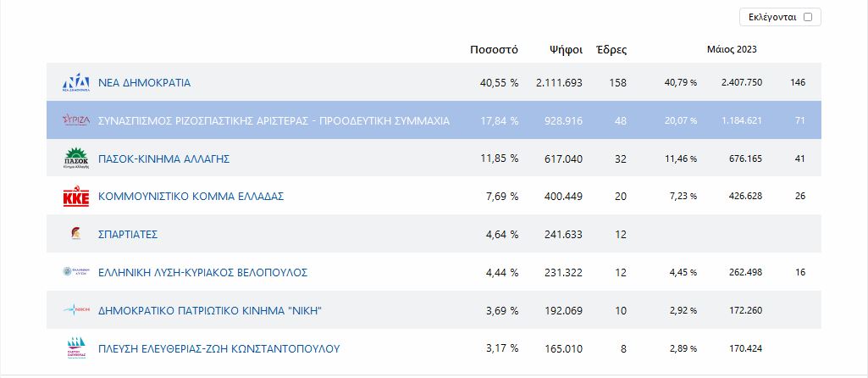Click the Νέα Δημοκρατία party logo
This screenshot has height=378, width=868.
click(76, 83)
